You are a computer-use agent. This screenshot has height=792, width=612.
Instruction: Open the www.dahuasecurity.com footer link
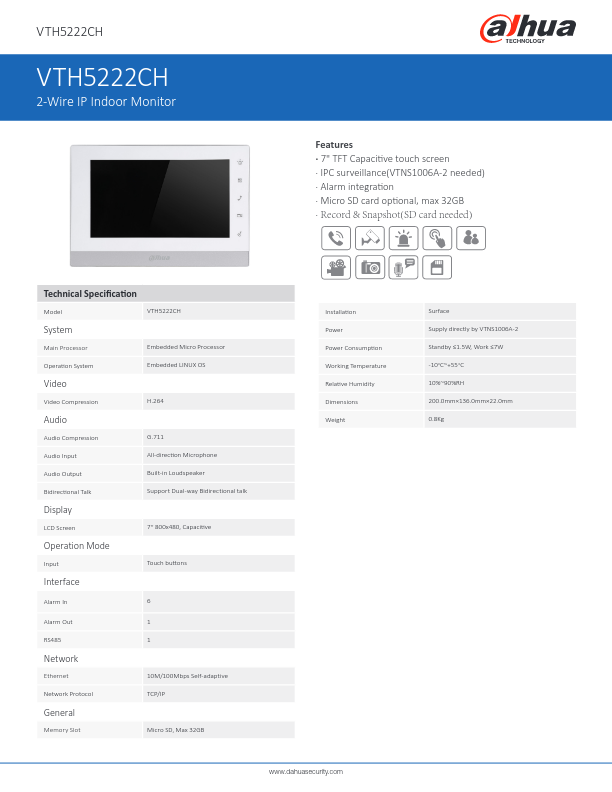pyautogui.click(x=306, y=772)
